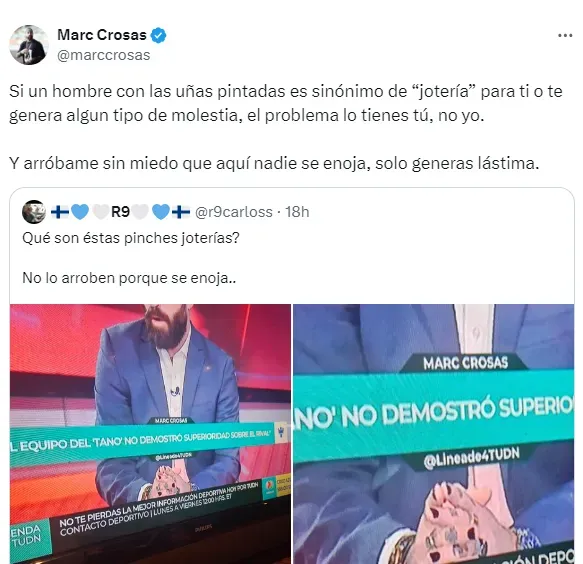The image size is (583, 564).
Task: Click the last Finland flag emoji
Action: [181, 212]
